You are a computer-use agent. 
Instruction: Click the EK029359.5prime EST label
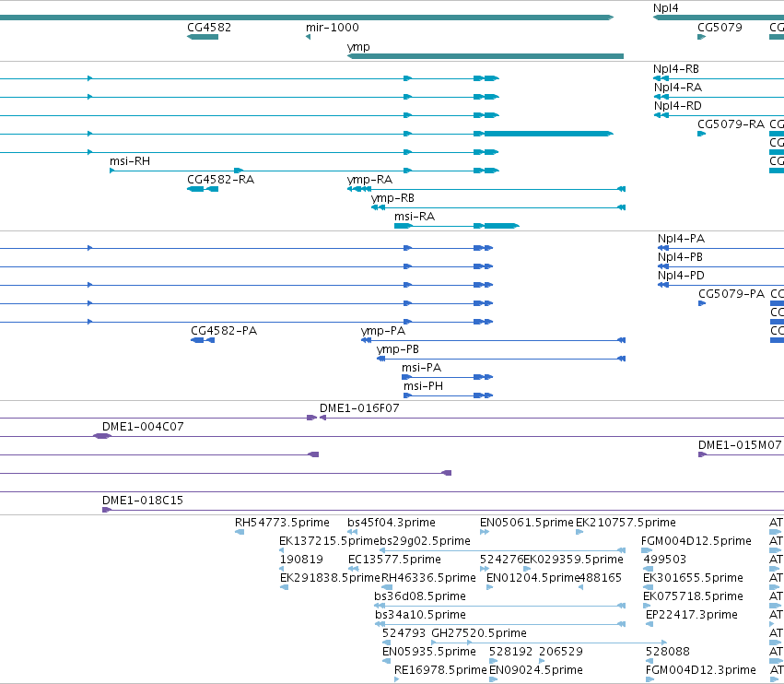point(574,560)
